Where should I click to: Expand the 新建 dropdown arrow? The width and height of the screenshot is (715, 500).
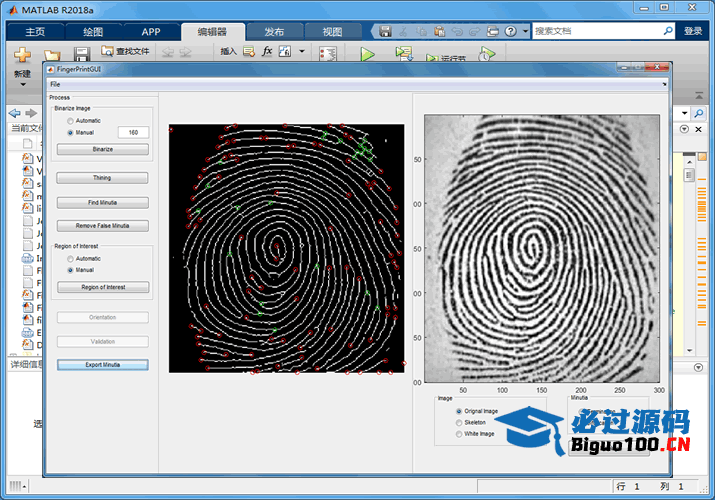tap(22, 84)
